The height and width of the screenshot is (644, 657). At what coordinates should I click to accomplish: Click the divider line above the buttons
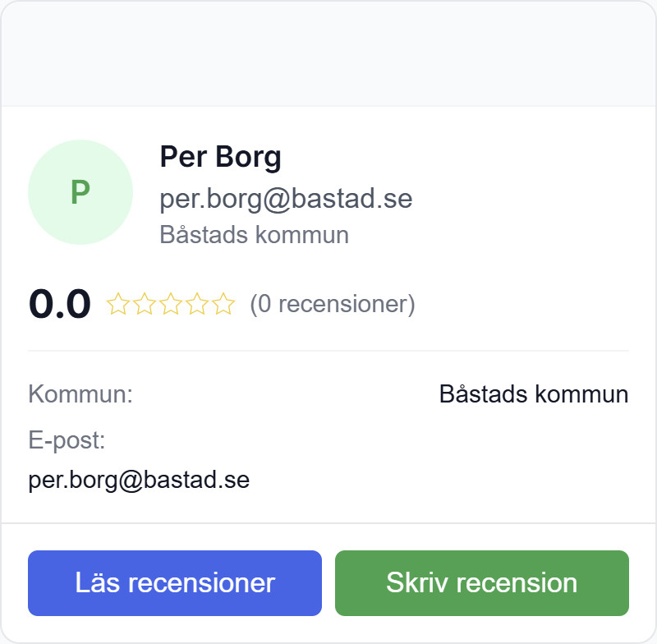click(328, 523)
